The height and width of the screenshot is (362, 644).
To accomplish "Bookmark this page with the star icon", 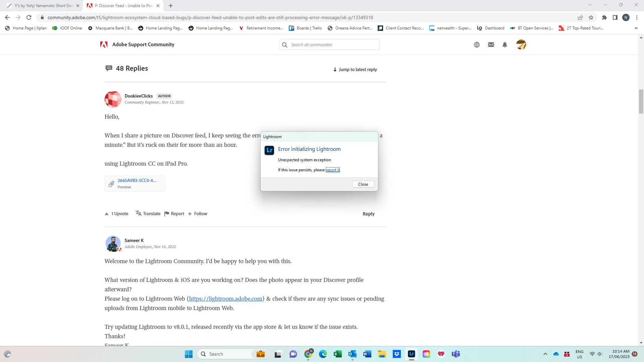I will click(591, 17).
